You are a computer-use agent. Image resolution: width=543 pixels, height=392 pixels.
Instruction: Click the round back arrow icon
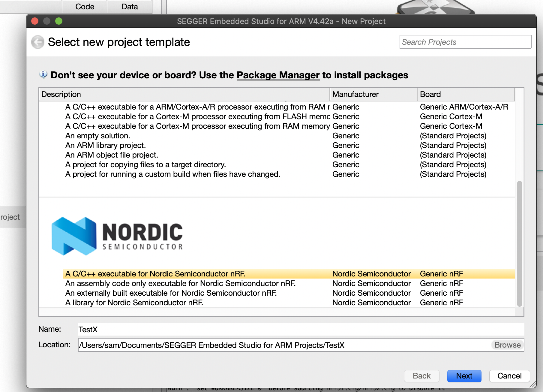38,42
